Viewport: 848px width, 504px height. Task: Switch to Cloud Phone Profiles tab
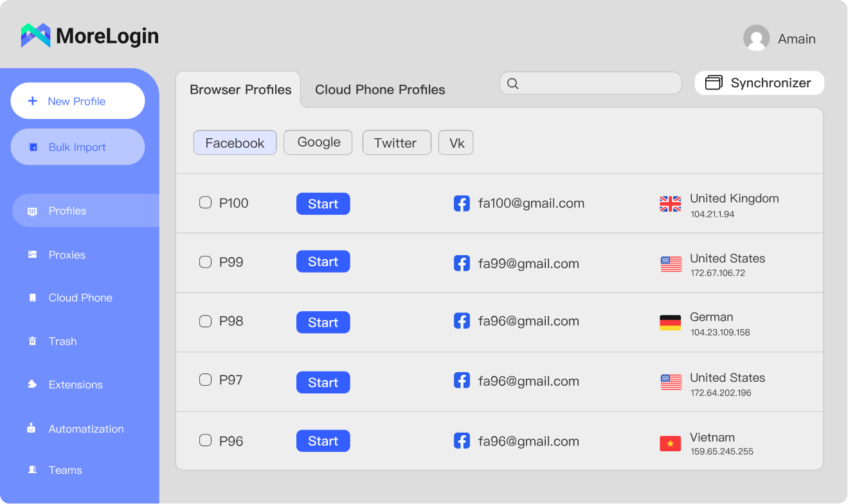pyautogui.click(x=380, y=90)
